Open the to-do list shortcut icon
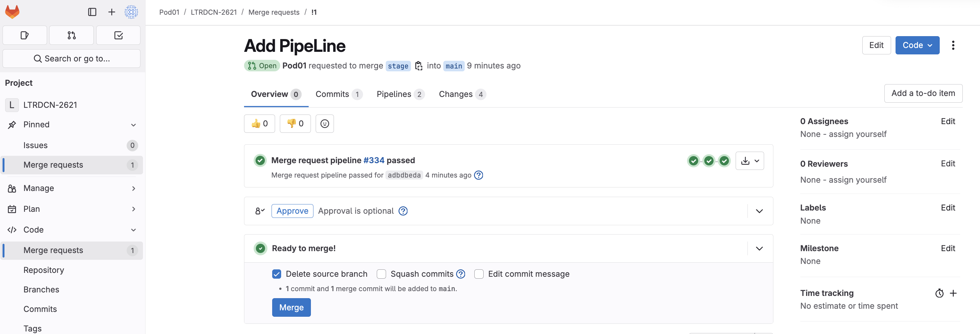980x334 pixels. pos(118,36)
